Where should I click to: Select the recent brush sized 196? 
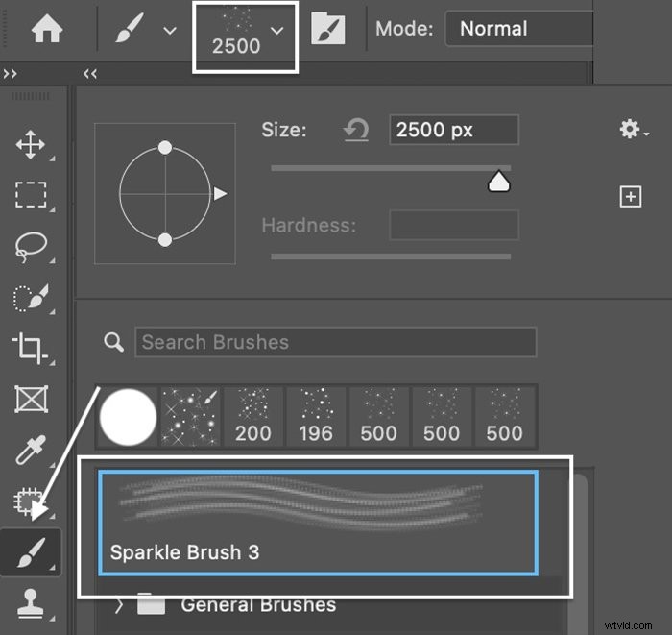pyautogui.click(x=316, y=417)
